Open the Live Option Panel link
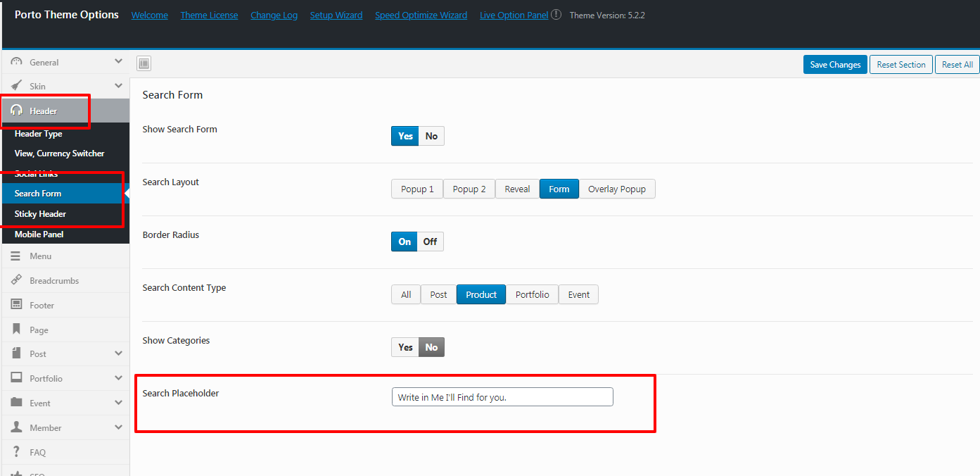The width and height of the screenshot is (980, 476). coord(514,15)
